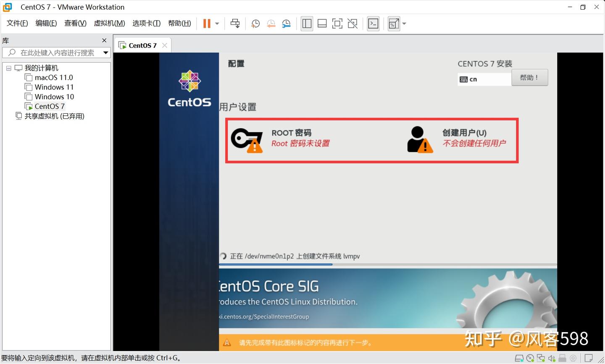The width and height of the screenshot is (605, 364).
Task: Open the 虚拟机(M) menu
Action: [x=109, y=23]
